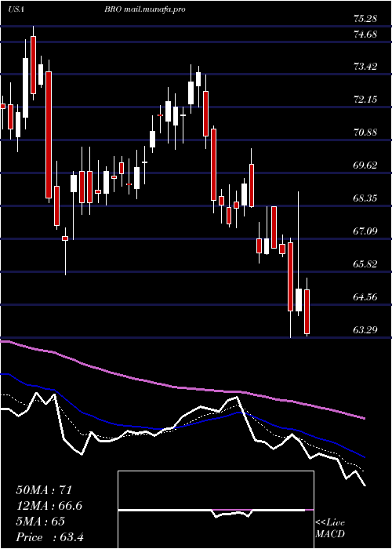Click the <<Live MACD label
Image resolution: width=392 pixels, height=549 pixels.
330,529
